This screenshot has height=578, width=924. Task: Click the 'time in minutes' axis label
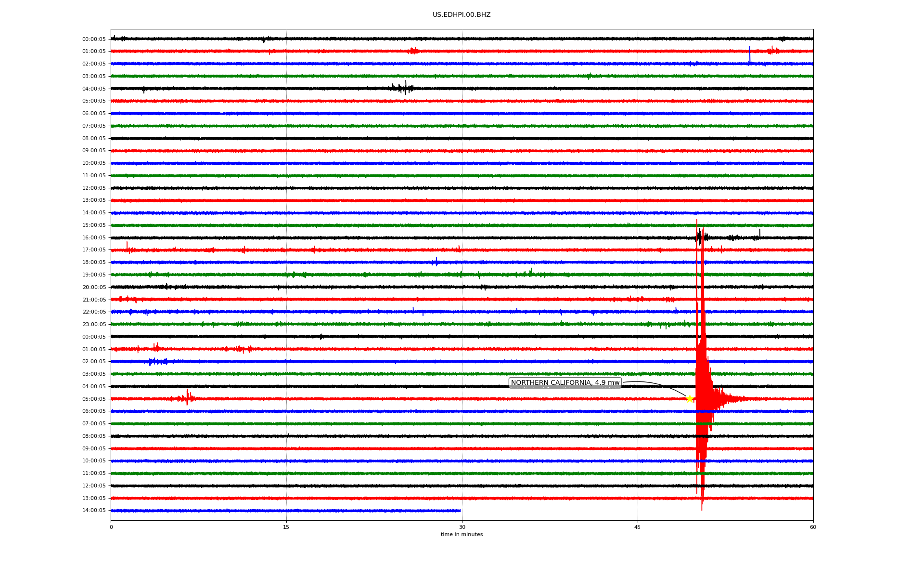tap(462, 534)
